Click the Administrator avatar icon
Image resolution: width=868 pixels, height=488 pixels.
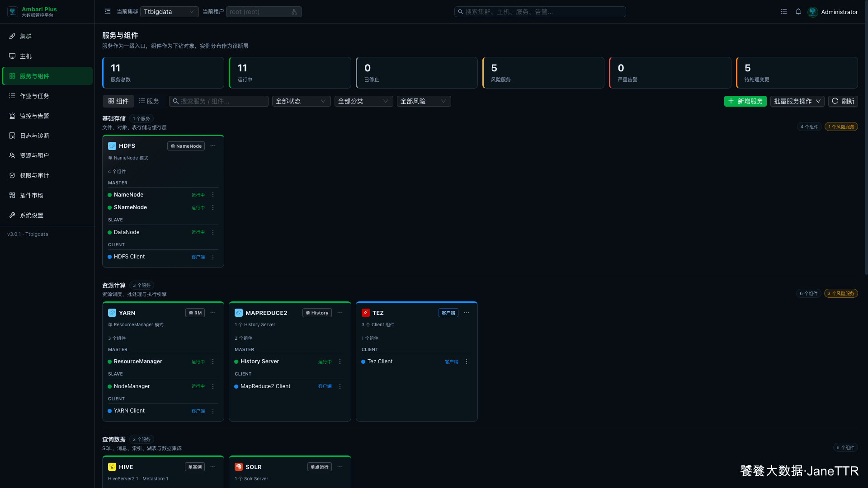pyautogui.click(x=813, y=12)
